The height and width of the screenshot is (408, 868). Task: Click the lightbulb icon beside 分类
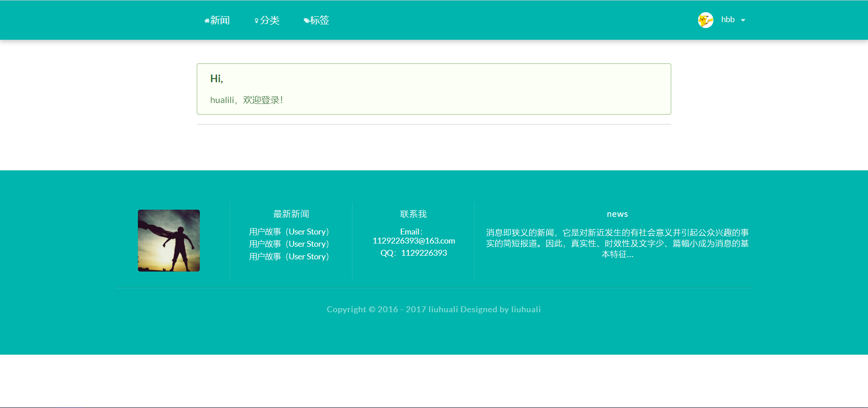click(256, 21)
